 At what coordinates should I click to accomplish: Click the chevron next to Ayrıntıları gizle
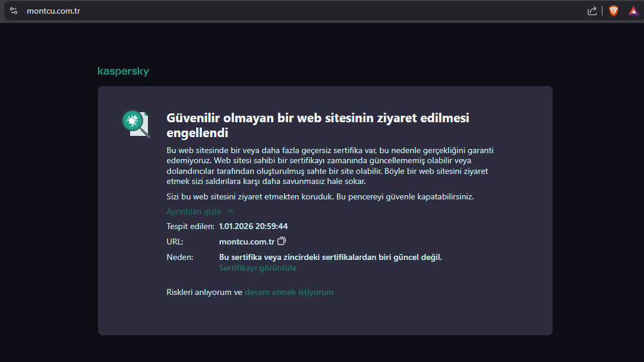point(231,211)
